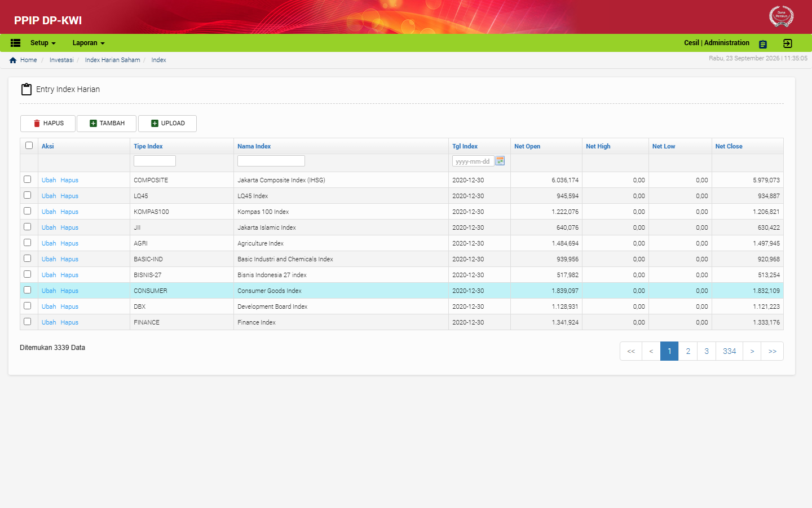
Task: Check the COMPOSITE row checkbox
Action: pos(27,179)
